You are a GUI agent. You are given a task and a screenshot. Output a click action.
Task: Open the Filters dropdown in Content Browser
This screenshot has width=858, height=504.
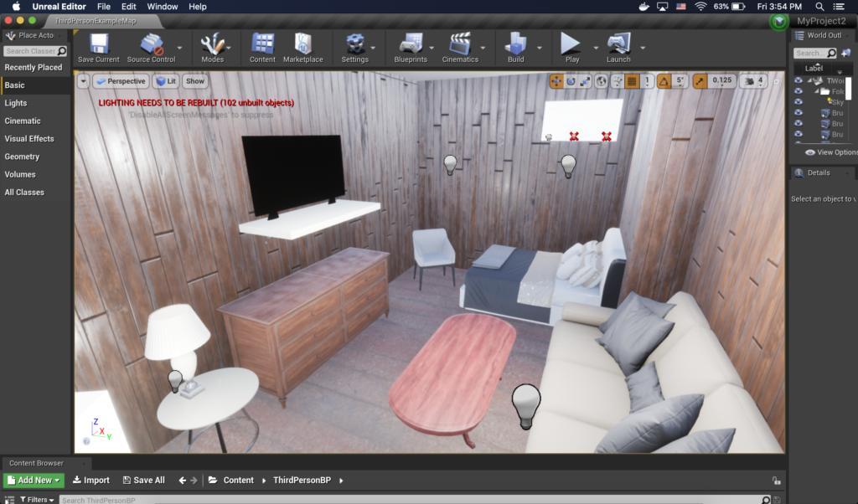click(37, 500)
